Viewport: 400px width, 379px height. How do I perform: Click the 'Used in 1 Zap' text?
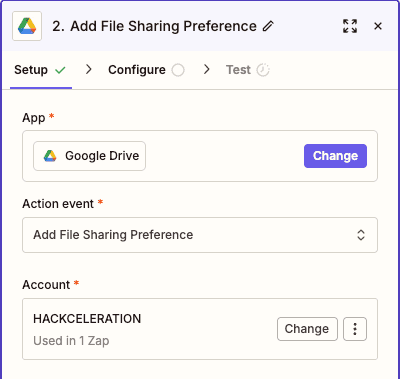[x=71, y=341]
